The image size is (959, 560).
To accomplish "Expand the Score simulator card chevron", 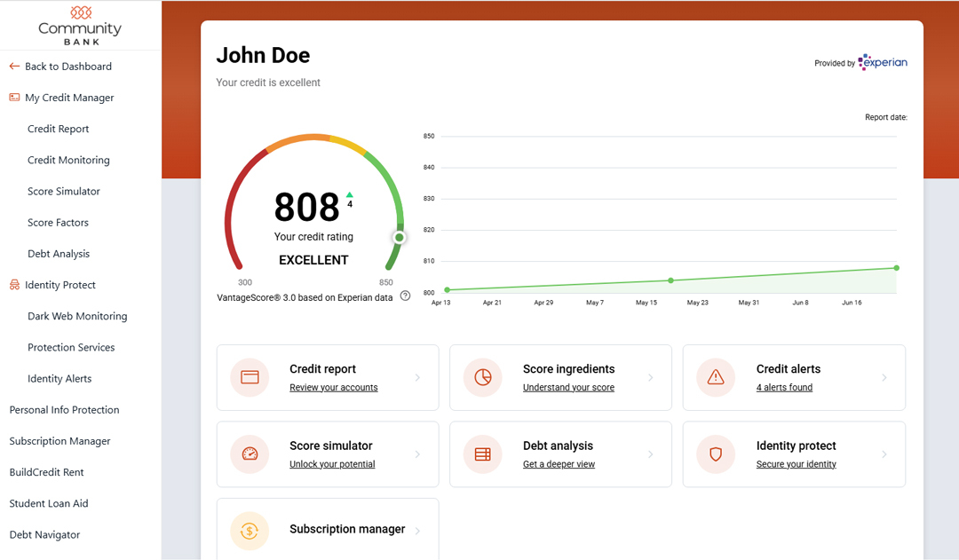I will point(417,454).
